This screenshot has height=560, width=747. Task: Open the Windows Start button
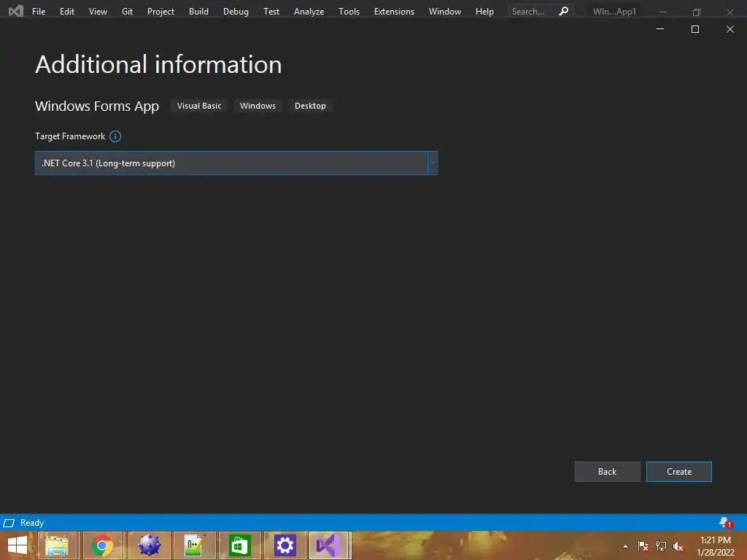pyautogui.click(x=18, y=545)
